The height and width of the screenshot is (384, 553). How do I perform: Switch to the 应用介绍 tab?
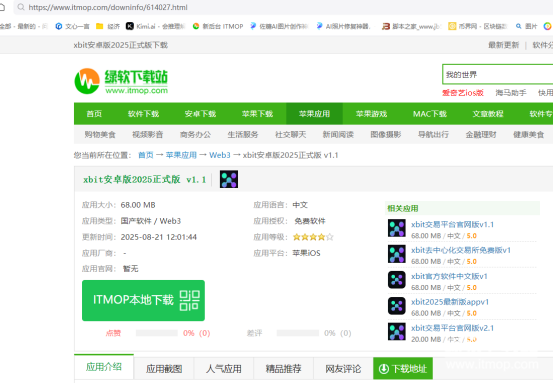tap(104, 367)
